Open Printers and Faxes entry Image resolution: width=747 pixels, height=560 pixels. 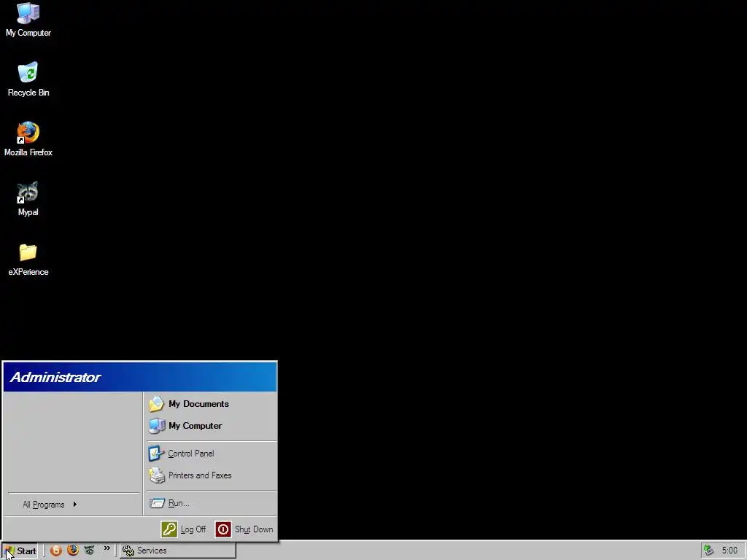pyautogui.click(x=212, y=475)
